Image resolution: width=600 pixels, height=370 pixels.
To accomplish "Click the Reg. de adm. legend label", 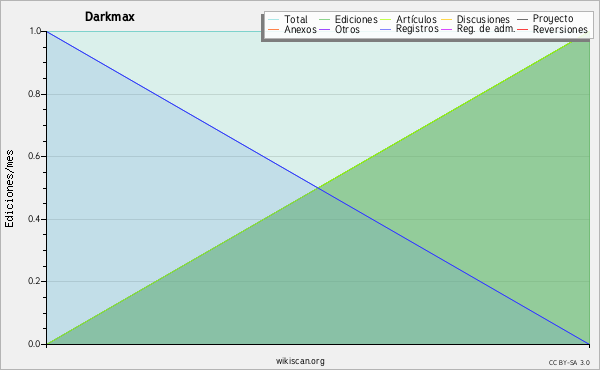I will click(486, 29).
